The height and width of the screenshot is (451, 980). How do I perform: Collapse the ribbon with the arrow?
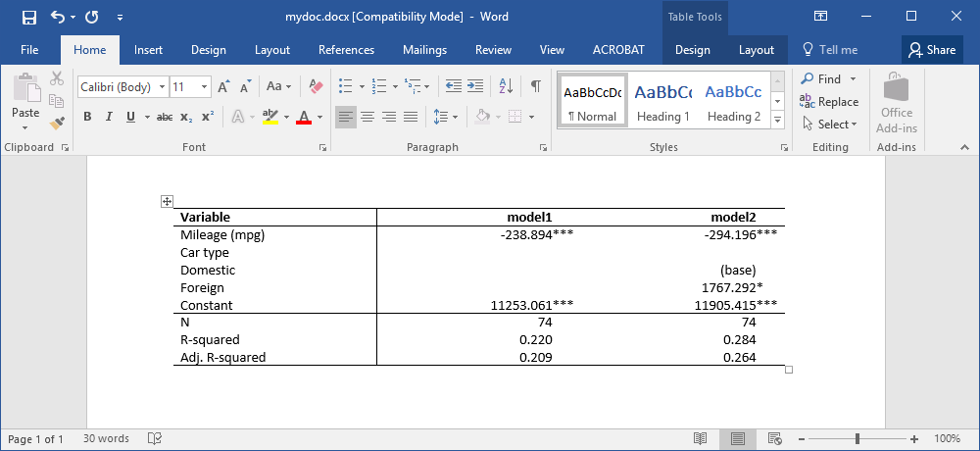965,148
